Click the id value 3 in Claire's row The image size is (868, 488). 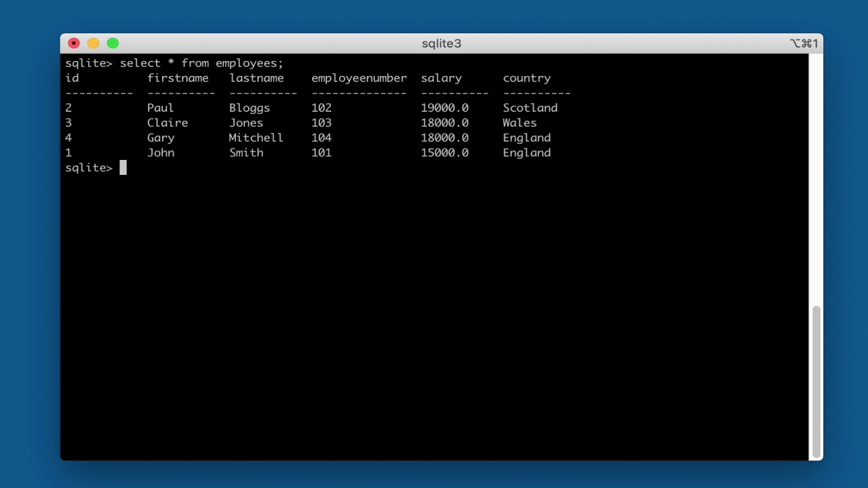click(x=68, y=123)
